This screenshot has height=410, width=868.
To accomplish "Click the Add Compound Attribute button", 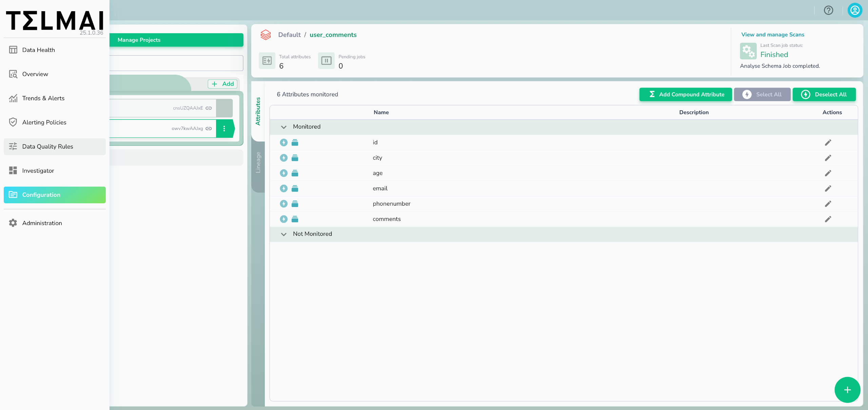I will tap(685, 94).
